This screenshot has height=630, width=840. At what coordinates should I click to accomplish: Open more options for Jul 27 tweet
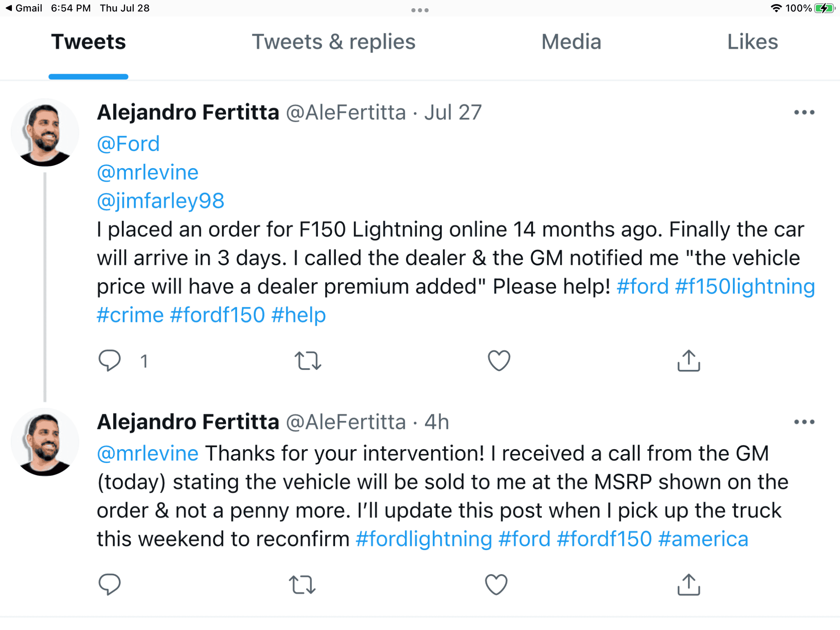click(x=804, y=112)
